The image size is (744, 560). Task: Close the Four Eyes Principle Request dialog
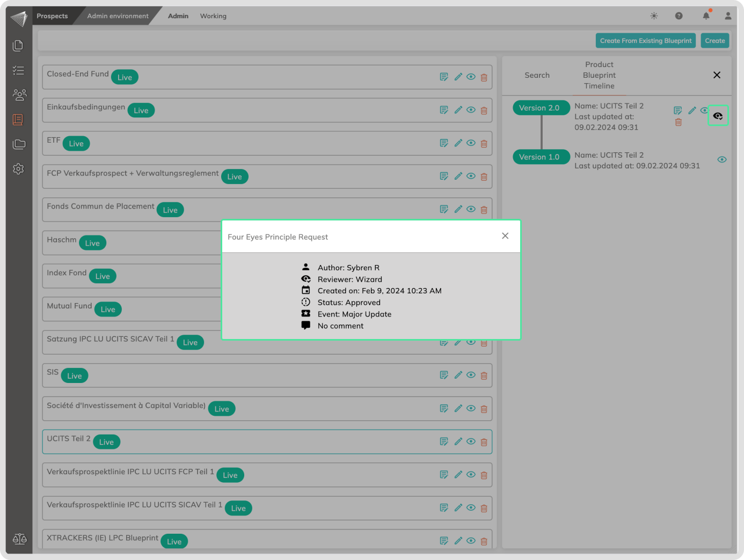click(x=505, y=236)
